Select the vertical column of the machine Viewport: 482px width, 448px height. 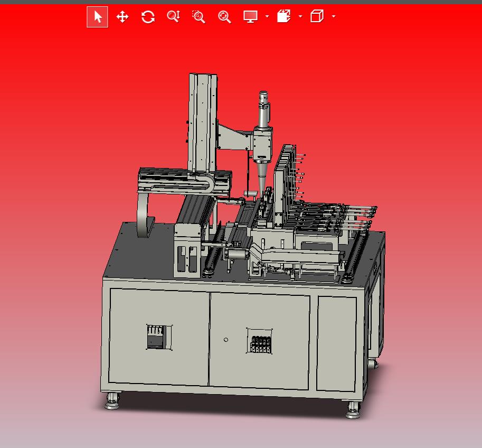tap(202, 123)
